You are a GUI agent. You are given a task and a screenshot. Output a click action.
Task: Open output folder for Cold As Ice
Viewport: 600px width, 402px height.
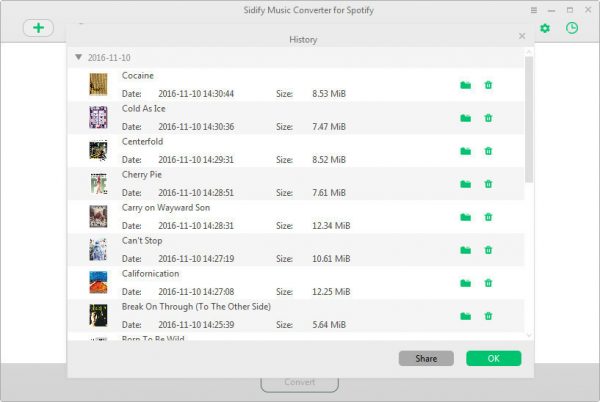(x=465, y=118)
